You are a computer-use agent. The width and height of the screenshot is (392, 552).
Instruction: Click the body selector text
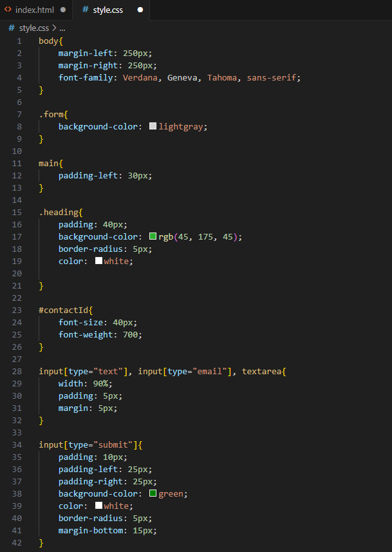pyautogui.click(x=48, y=41)
